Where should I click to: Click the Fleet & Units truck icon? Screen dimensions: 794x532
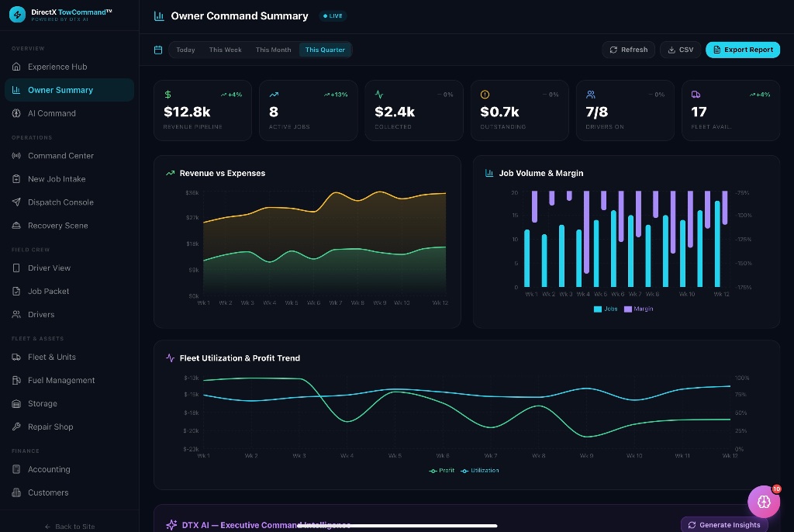(16, 357)
